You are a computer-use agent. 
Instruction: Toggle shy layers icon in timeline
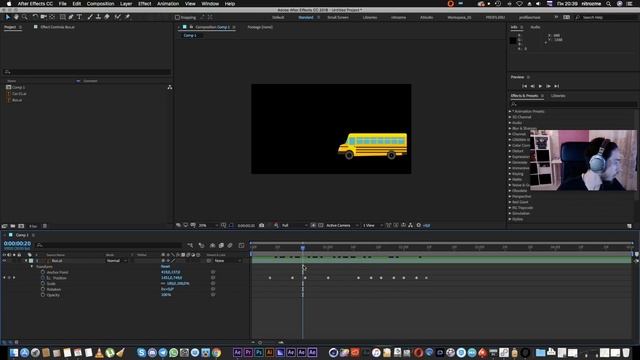point(212,245)
